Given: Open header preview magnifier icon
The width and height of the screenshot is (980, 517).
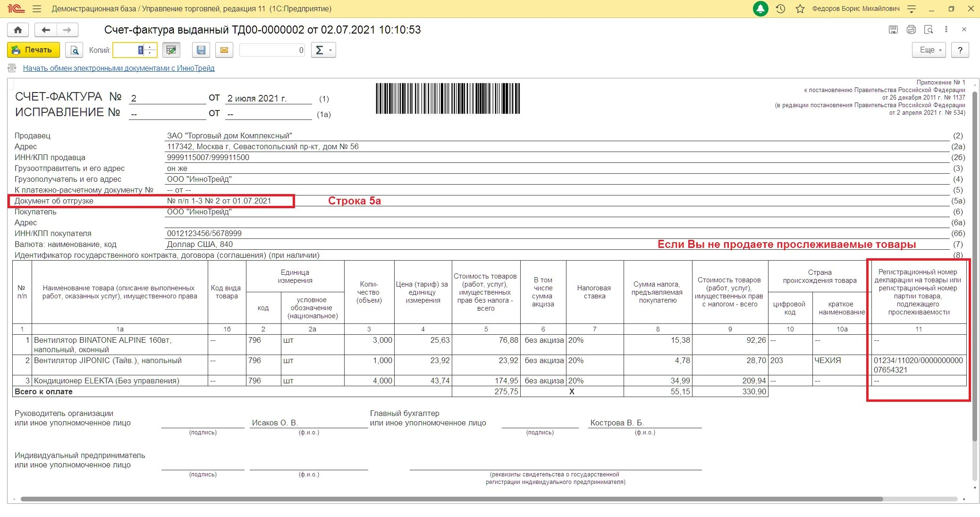Looking at the screenshot, I should click(x=929, y=29).
